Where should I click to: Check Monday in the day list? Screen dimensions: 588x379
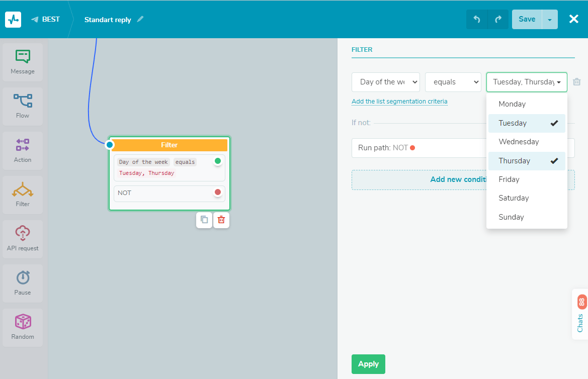(x=526, y=104)
